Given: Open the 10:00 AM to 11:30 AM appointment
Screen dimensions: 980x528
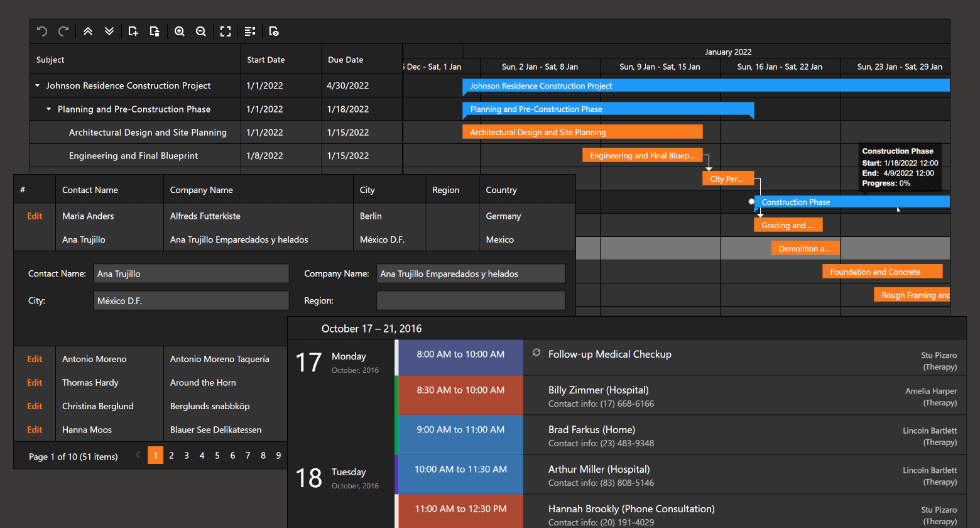Looking at the screenshot, I should (460, 475).
